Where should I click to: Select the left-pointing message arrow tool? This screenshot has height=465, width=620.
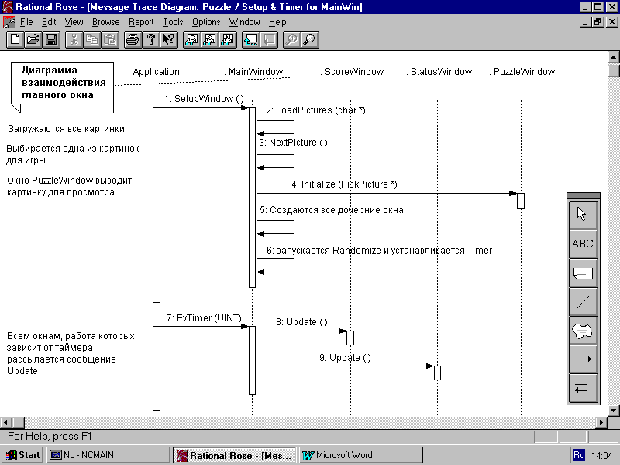tap(583, 387)
